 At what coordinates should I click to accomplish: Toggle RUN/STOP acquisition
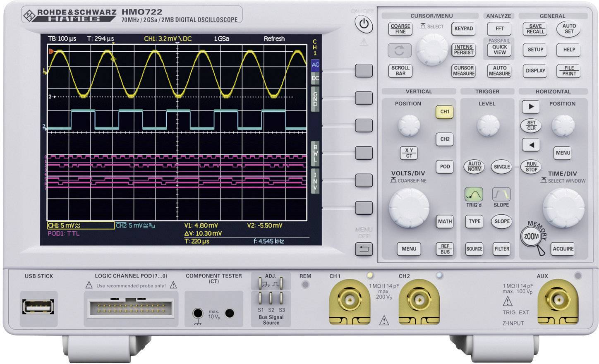coord(531,166)
